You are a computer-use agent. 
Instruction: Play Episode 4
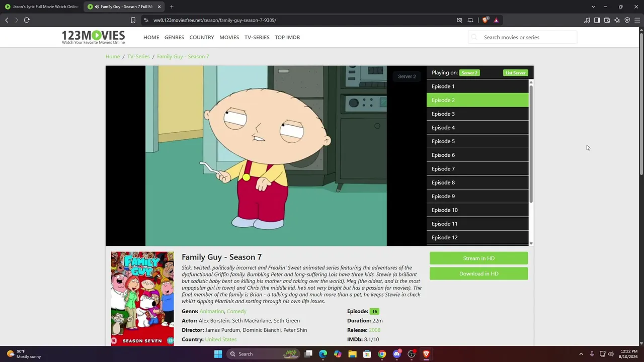[477, 128]
